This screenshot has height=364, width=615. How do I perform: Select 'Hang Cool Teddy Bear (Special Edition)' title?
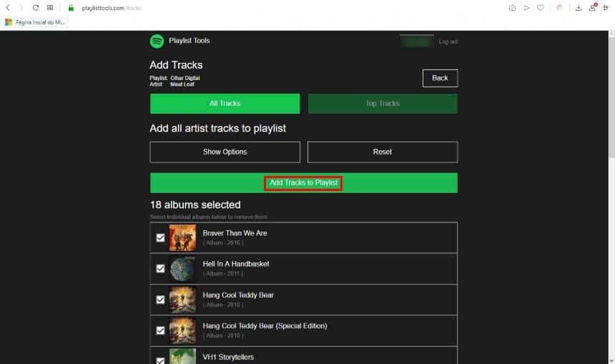[x=265, y=326]
